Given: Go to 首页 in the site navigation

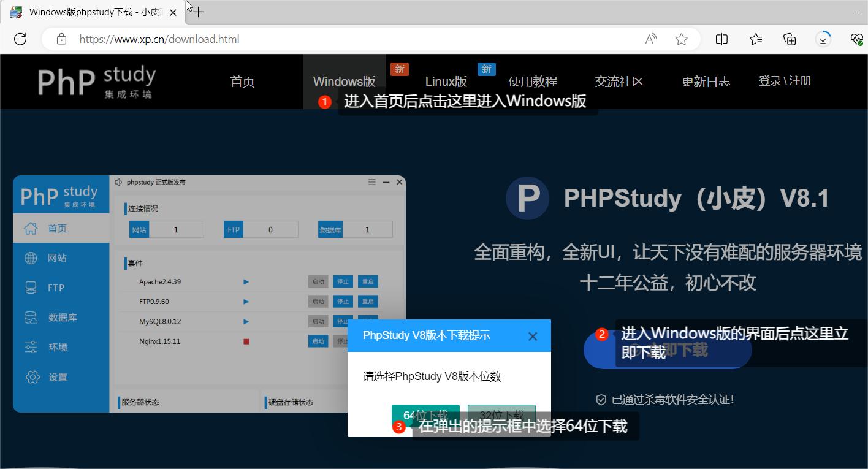Looking at the screenshot, I should click(242, 82).
